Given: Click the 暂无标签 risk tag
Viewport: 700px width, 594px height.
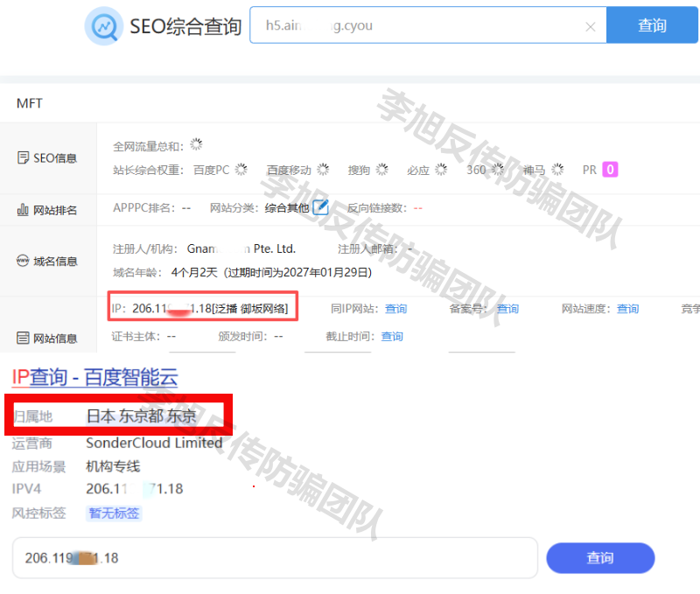Looking at the screenshot, I should pyautogui.click(x=114, y=514).
